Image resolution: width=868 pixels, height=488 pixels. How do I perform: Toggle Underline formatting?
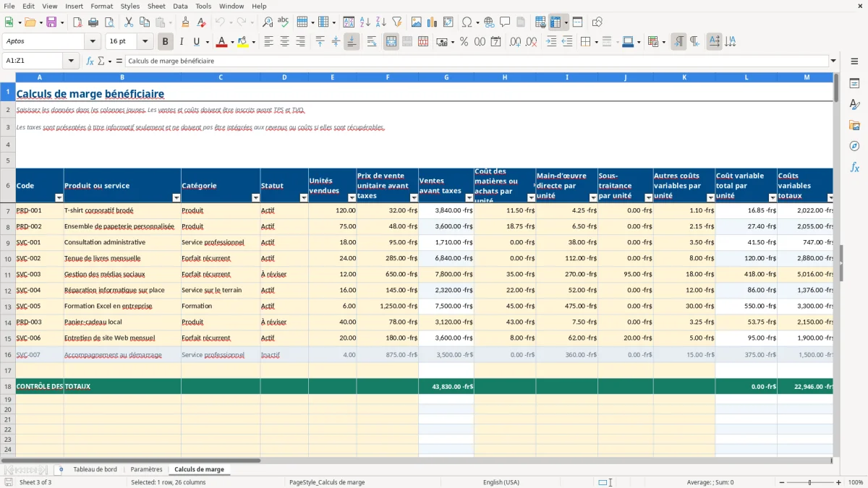point(196,42)
